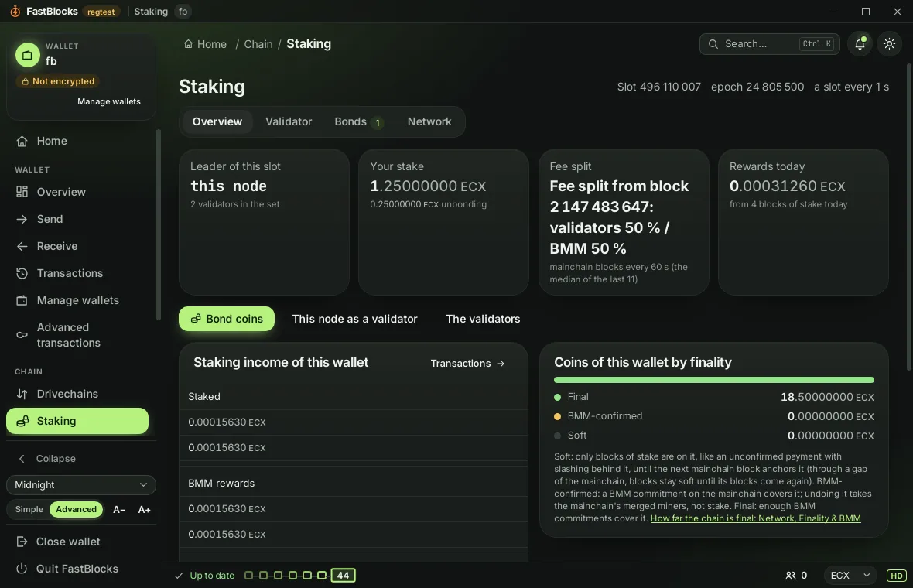Open the ECX unit dropdown

[850, 576]
